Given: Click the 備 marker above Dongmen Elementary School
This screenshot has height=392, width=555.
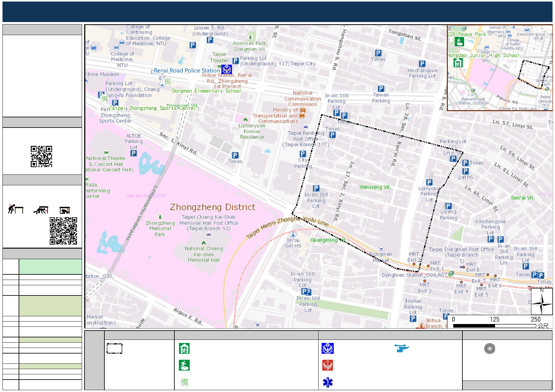Looking at the screenshot, I should pyautogui.click(x=168, y=81).
